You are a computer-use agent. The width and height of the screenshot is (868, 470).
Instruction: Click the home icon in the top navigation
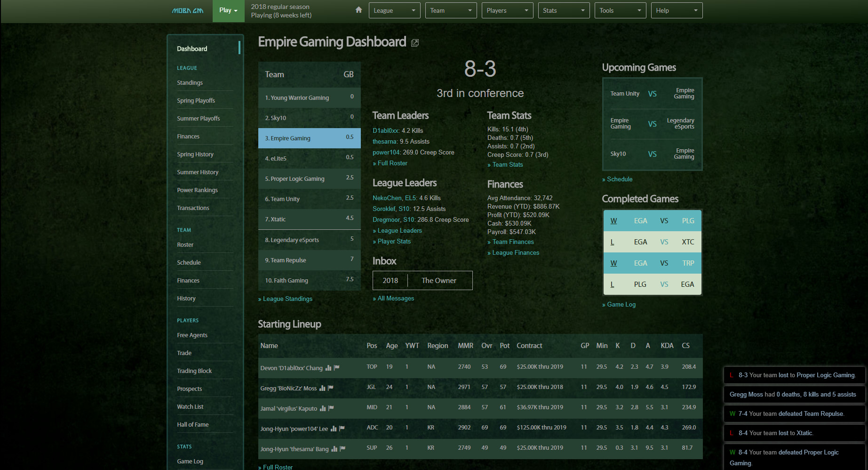coord(358,9)
